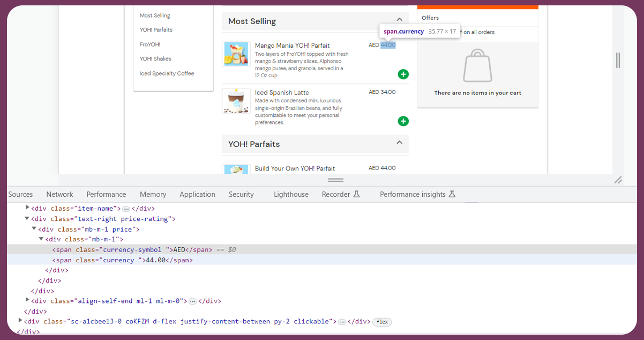Expand the item-name div node
The height and width of the screenshot is (340, 644).
click(x=27, y=208)
